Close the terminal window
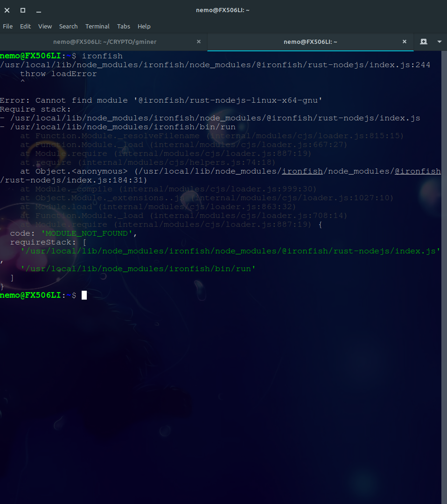The height and width of the screenshot is (504, 447). tap(7, 10)
